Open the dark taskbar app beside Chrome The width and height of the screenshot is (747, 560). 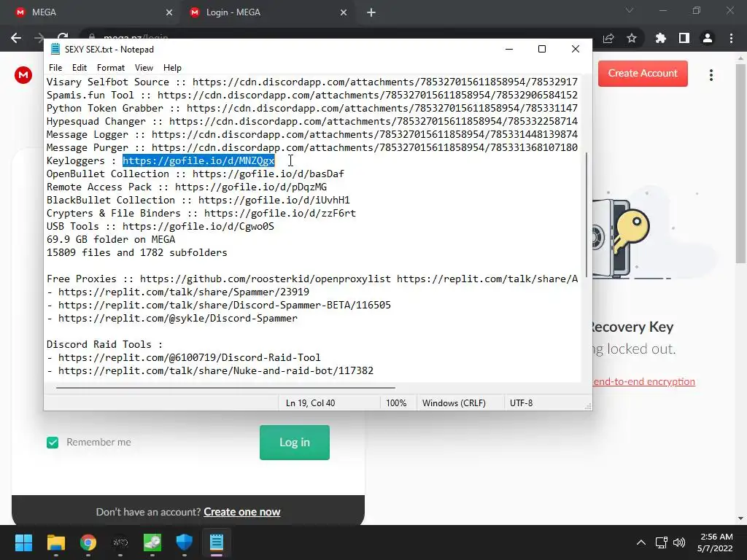tap(120, 542)
